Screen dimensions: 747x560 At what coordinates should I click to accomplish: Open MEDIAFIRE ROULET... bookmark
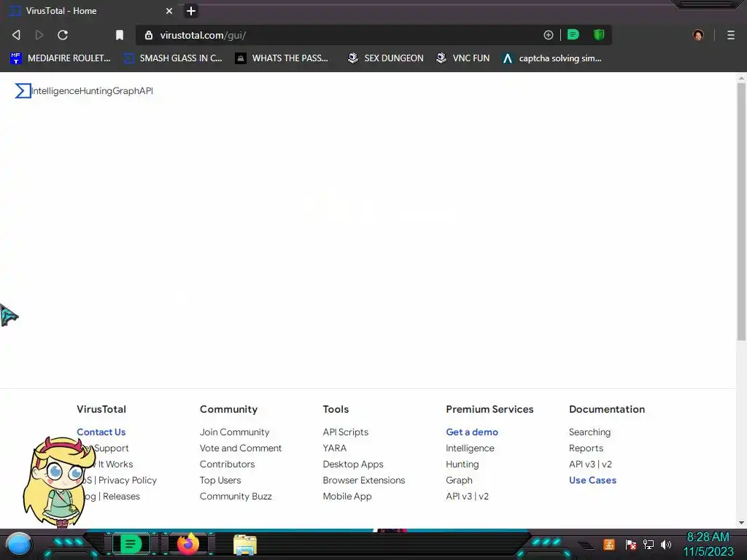[61, 58]
